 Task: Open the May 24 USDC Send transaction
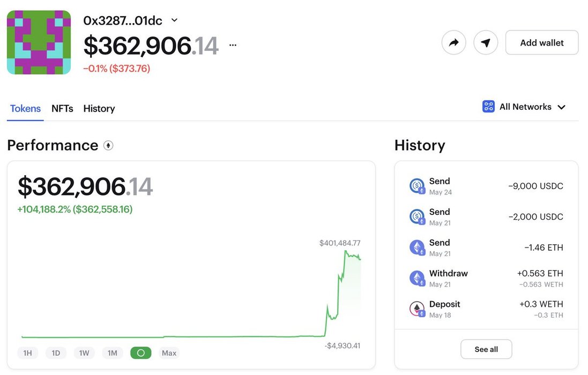click(486, 186)
